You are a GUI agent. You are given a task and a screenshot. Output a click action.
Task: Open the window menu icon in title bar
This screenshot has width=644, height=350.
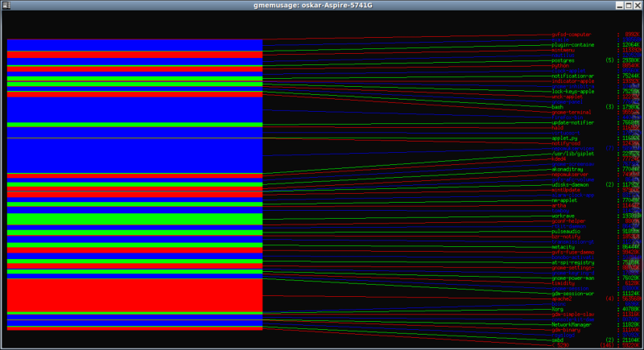click(x=6, y=6)
